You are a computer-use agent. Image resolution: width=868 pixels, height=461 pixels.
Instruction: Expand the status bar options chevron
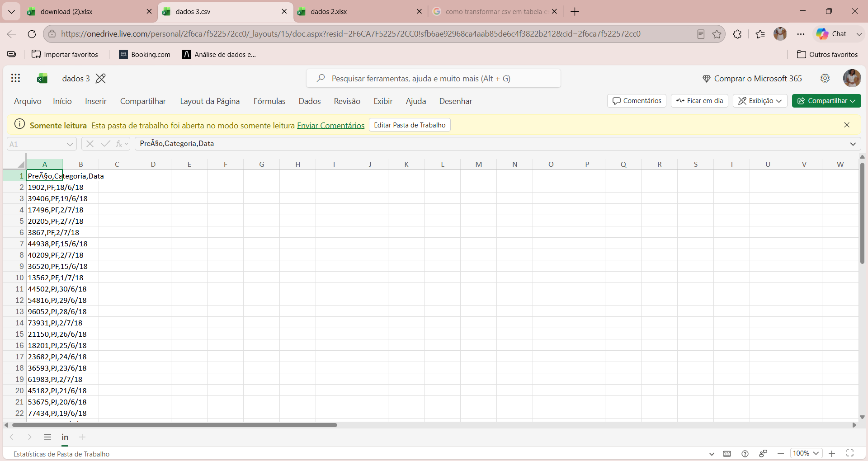(x=712, y=454)
